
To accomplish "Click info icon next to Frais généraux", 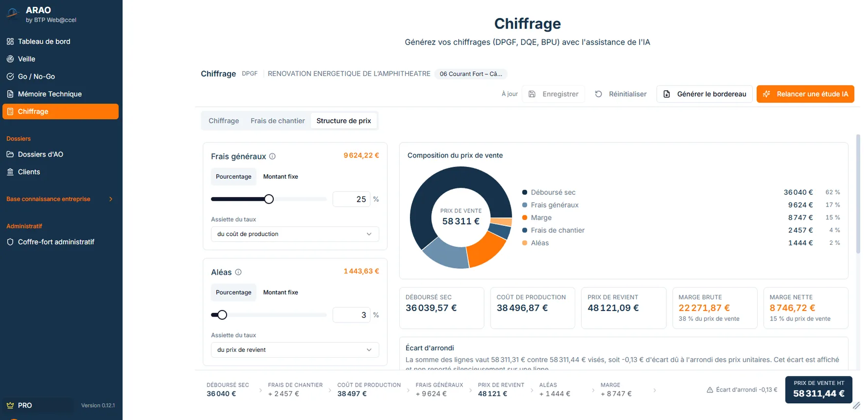I will (x=273, y=157).
